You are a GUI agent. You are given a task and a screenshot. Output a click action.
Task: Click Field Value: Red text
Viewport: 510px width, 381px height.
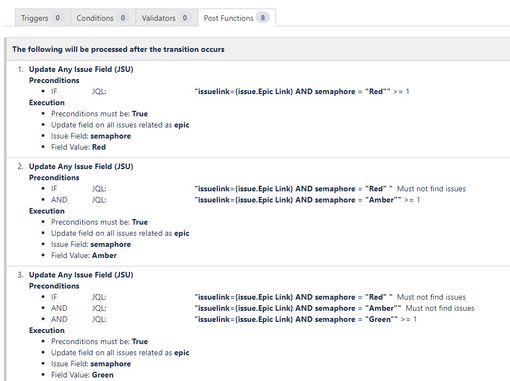coord(78,147)
